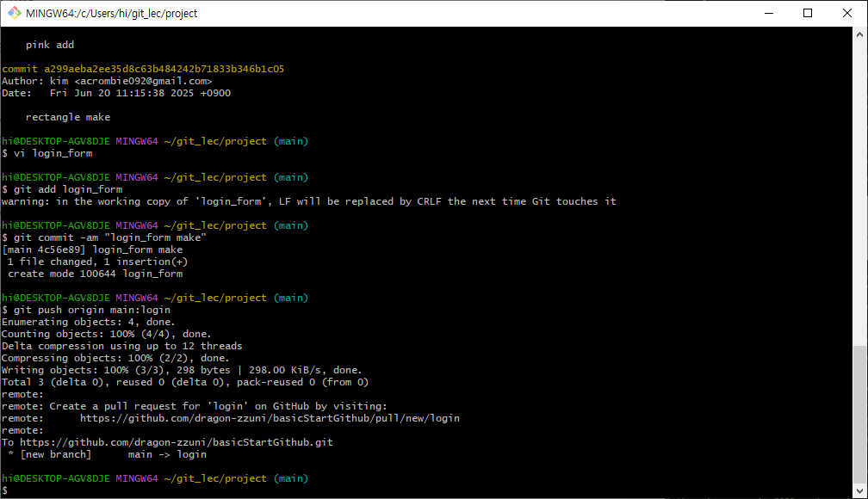Open the GitHub pull/new/login URL
The image size is (868, 499).
270,418
